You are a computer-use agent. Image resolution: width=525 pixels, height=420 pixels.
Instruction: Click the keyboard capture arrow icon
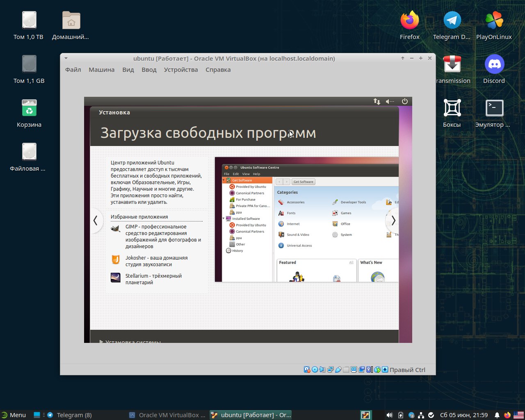pos(385,370)
